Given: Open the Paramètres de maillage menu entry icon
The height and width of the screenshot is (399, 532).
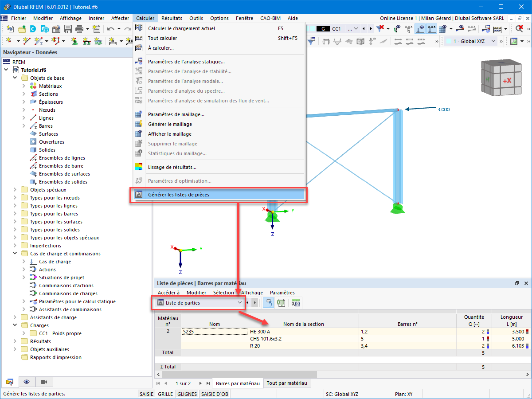Looking at the screenshot, I should 139,115.
